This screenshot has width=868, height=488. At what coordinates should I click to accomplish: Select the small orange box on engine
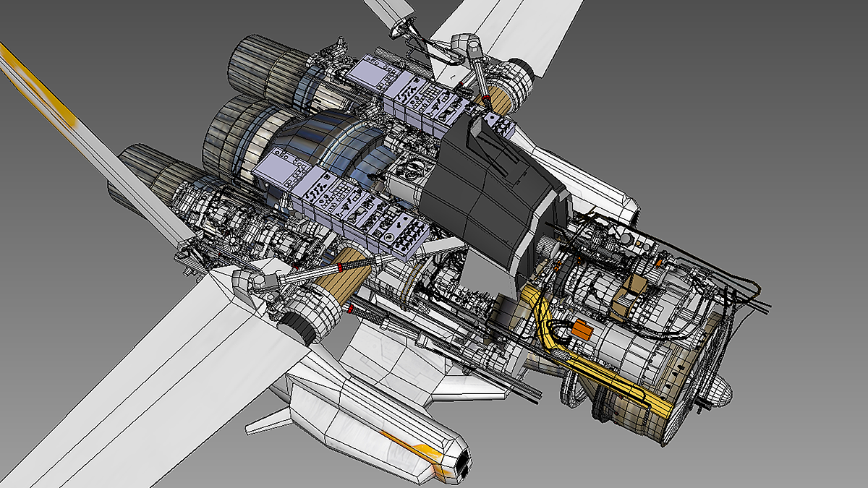[x=582, y=331]
